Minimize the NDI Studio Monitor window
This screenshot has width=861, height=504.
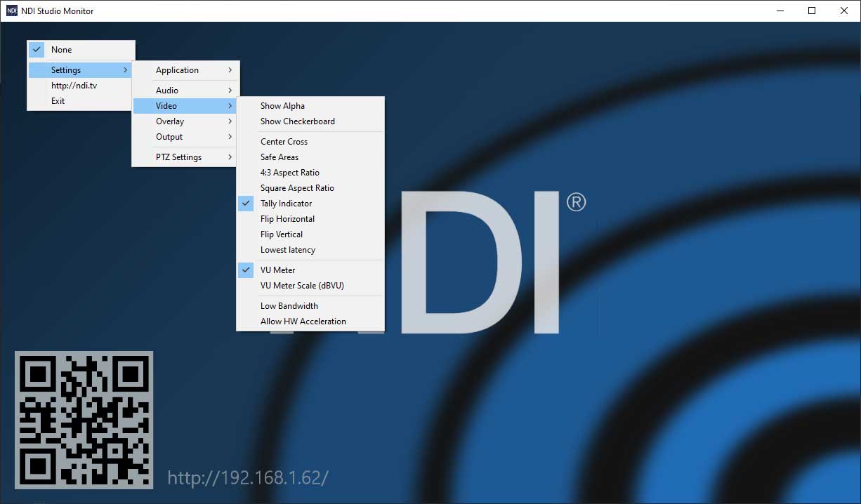(780, 11)
